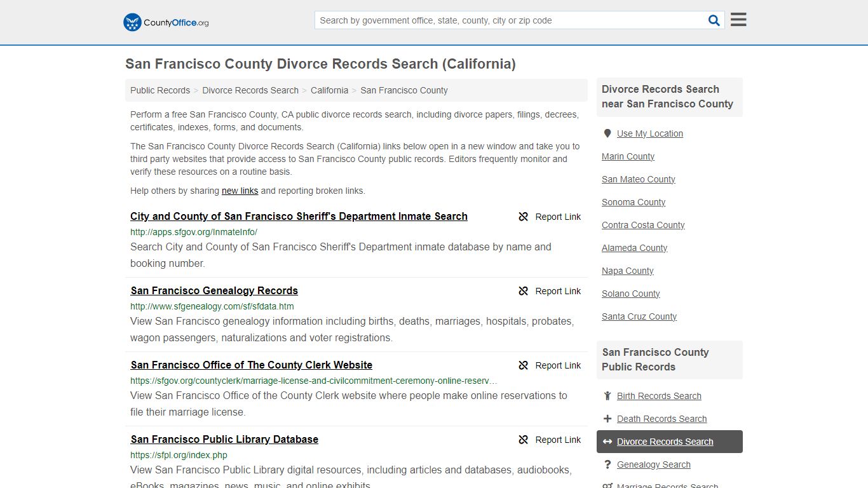Open the 'new links' sharing link
This screenshot has width=868, height=488.
point(240,191)
